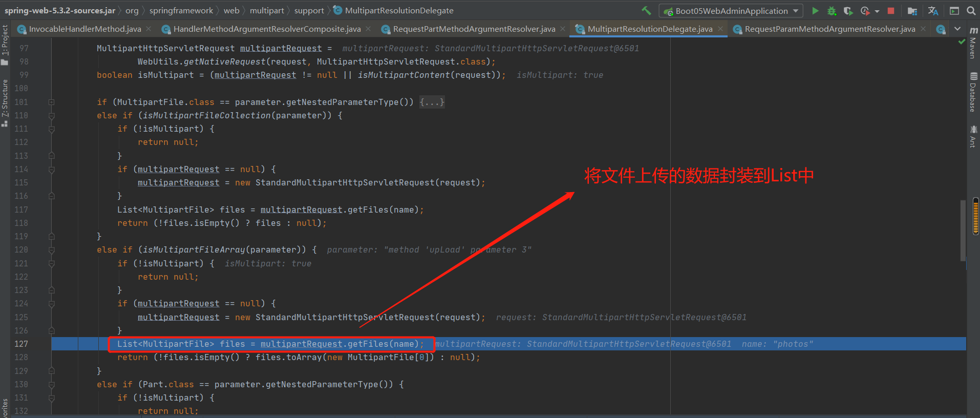Viewport: 980px width, 418px height.
Task: Collapse else-if block at line 130
Action: (51, 384)
